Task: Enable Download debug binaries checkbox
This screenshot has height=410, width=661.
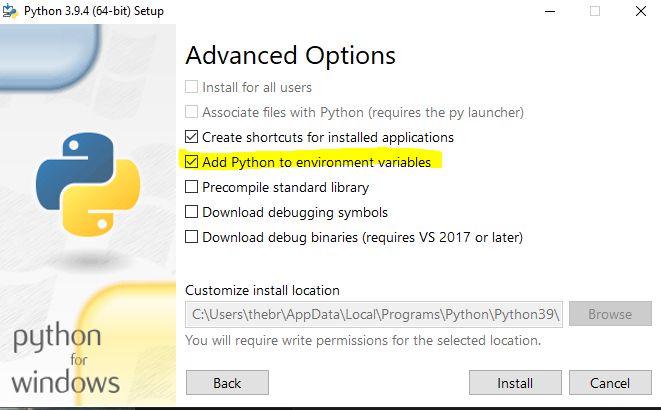Action: click(x=191, y=236)
